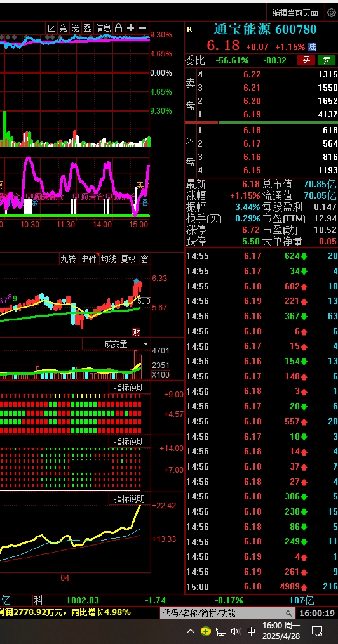The height and width of the screenshot is (644, 338).
Task: Click the scrolling news ticker text
Action: [65, 612]
